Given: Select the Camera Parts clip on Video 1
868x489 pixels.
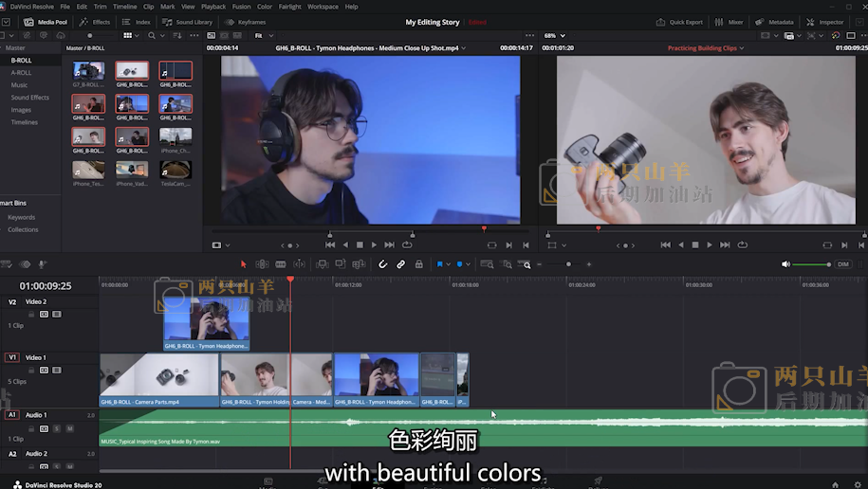Looking at the screenshot, I should point(158,380).
